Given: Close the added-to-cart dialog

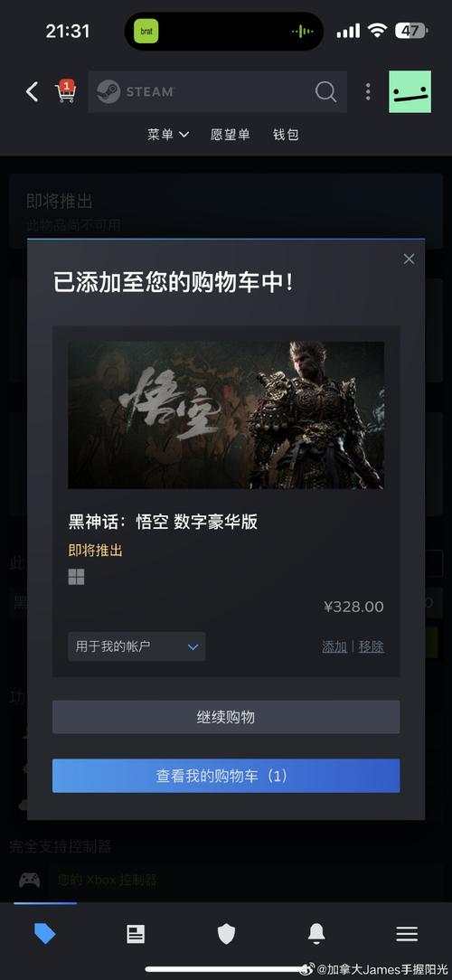Looking at the screenshot, I should pos(409,259).
